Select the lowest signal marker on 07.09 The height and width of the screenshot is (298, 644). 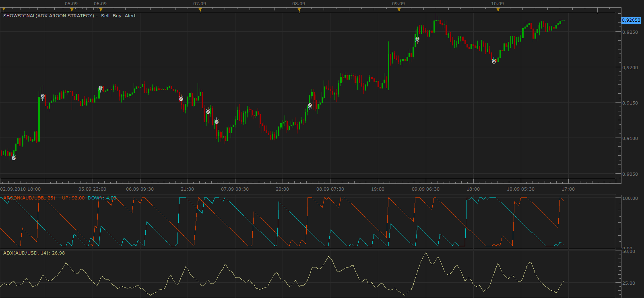217,121
